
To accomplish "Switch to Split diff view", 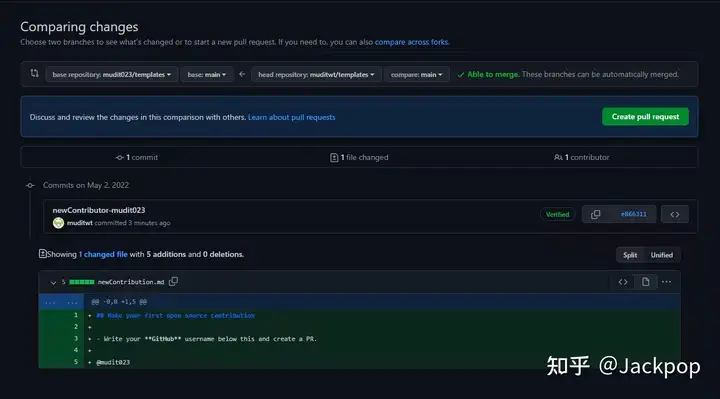I will coord(630,255).
